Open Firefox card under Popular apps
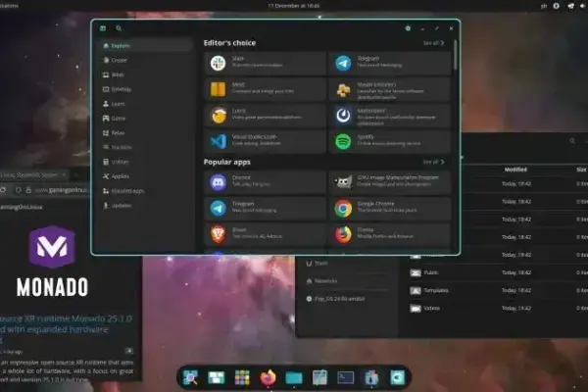Screen dimensions: 588x392 pyautogui.click(x=390, y=234)
